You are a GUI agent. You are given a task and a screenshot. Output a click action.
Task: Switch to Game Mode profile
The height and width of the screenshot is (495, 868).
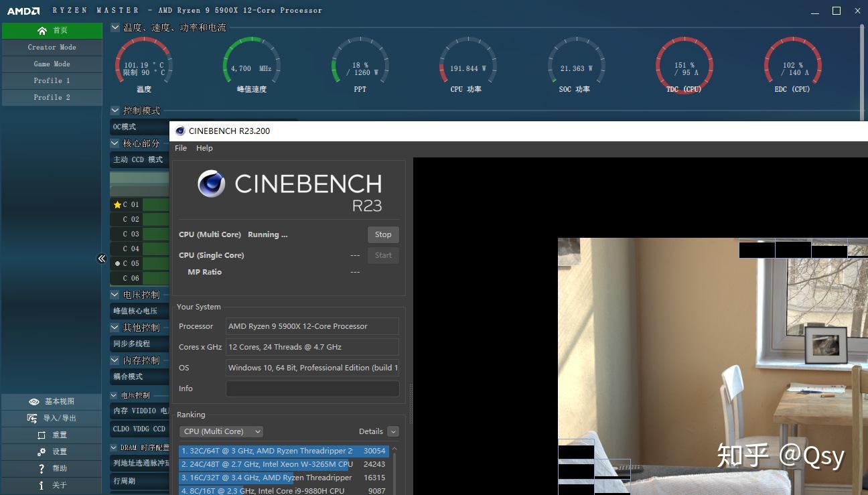[52, 64]
